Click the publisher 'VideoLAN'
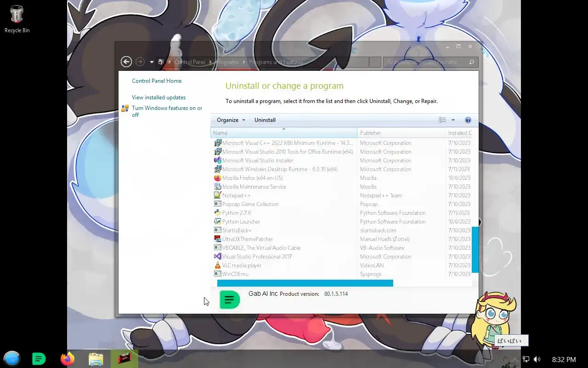The image size is (588, 368). pos(372,265)
